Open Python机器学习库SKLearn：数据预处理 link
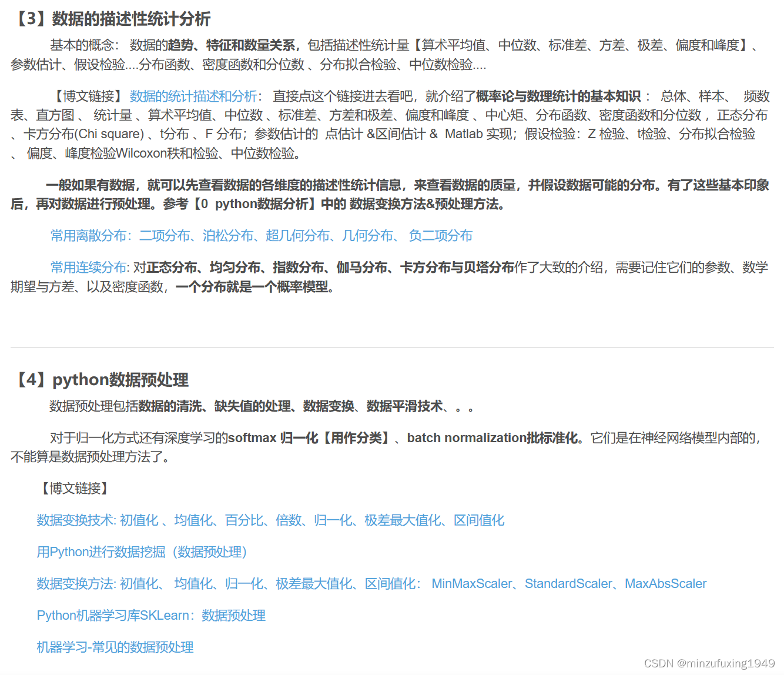784x675 pixels. [x=150, y=616]
